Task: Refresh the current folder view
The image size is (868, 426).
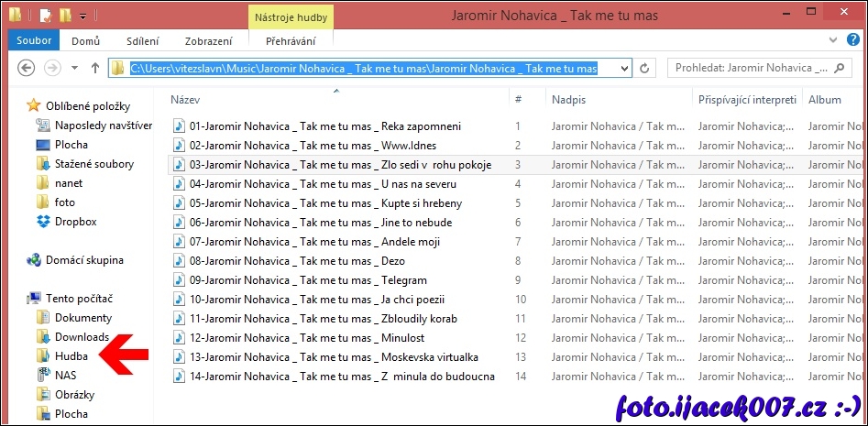Action: pyautogui.click(x=645, y=69)
